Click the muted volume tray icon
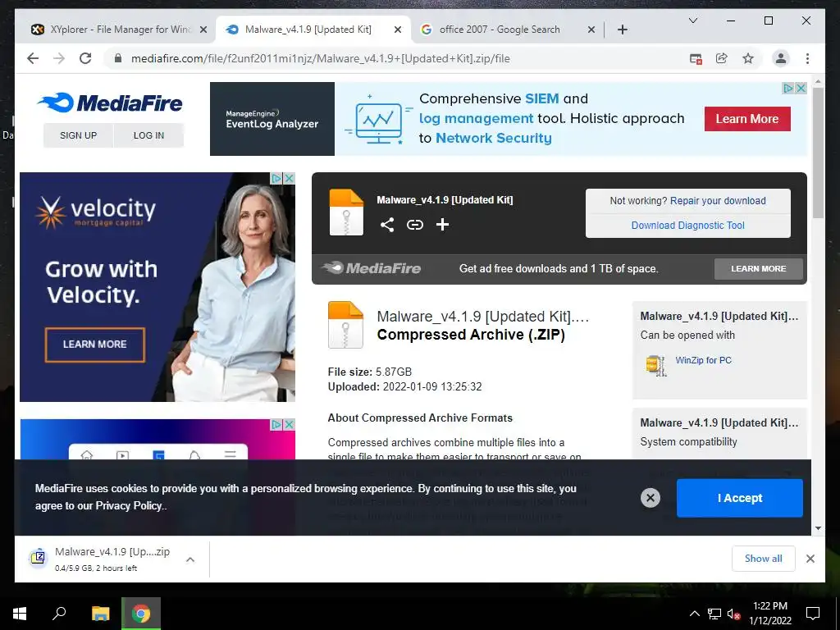The height and width of the screenshot is (630, 840). tap(733, 614)
